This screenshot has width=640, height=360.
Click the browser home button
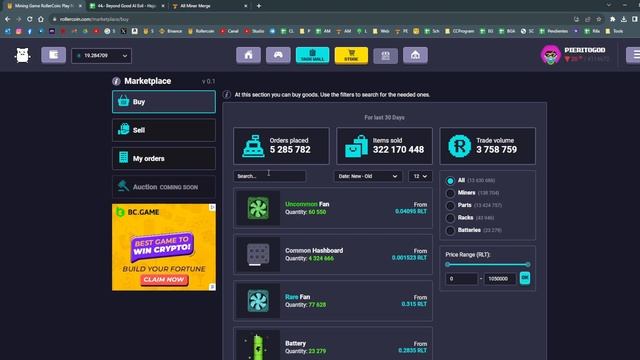(41, 19)
